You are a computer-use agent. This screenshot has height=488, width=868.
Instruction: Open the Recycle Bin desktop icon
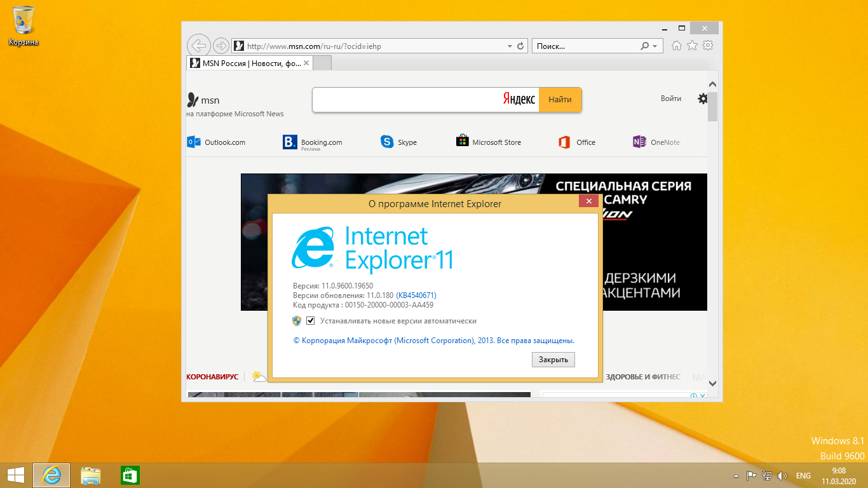[24, 26]
